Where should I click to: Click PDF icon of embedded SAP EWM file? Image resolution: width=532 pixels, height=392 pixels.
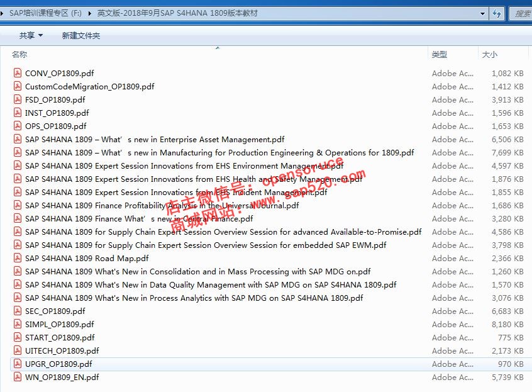point(18,245)
